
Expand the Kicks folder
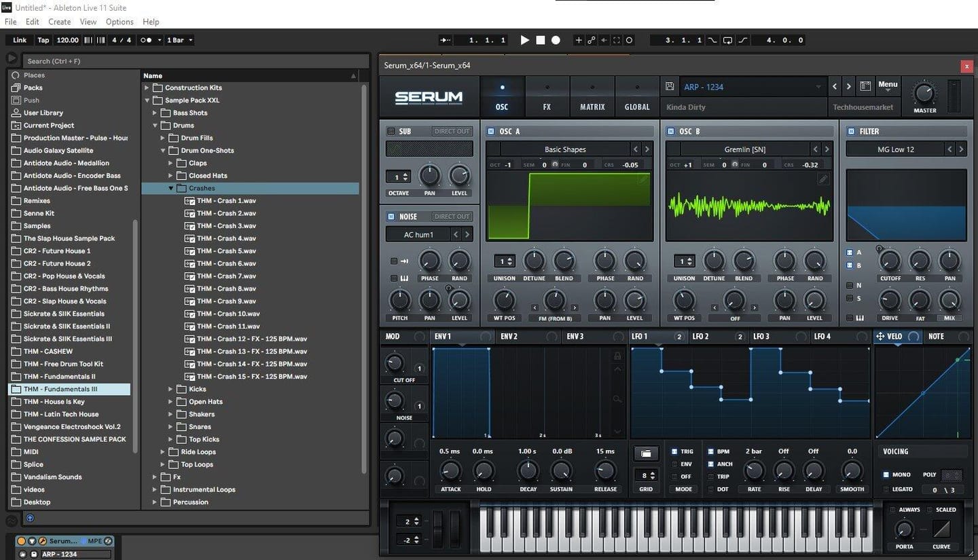(x=171, y=389)
